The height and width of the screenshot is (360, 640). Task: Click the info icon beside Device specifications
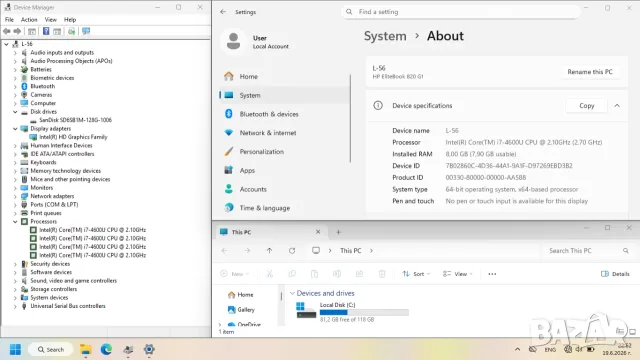[378, 106]
